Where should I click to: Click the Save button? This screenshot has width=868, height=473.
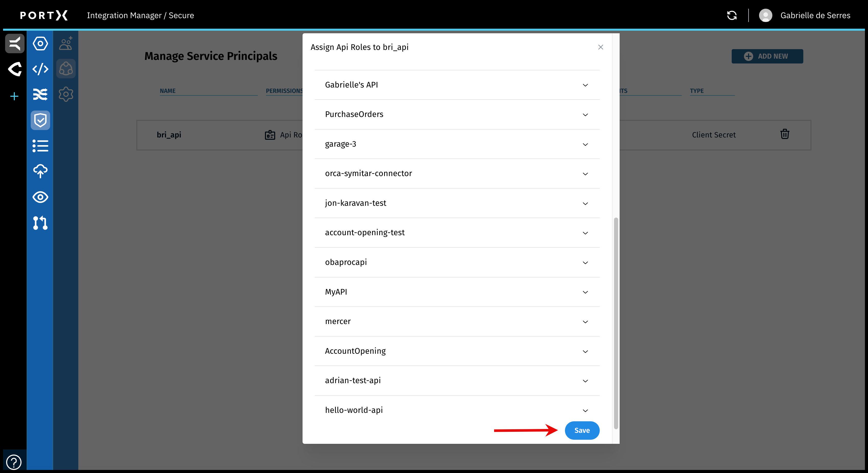tap(582, 430)
